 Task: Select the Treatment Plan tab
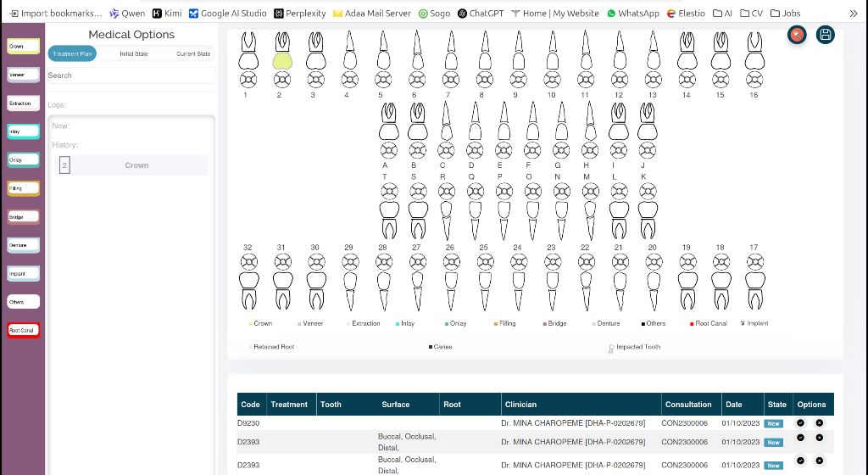72,53
